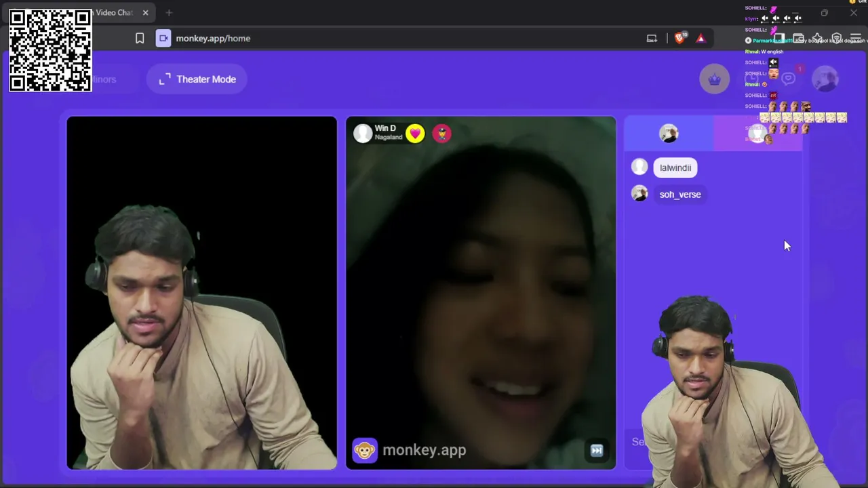This screenshot has width=868, height=488.
Task: Close the Video Chat browser tab
Action: coord(145,12)
